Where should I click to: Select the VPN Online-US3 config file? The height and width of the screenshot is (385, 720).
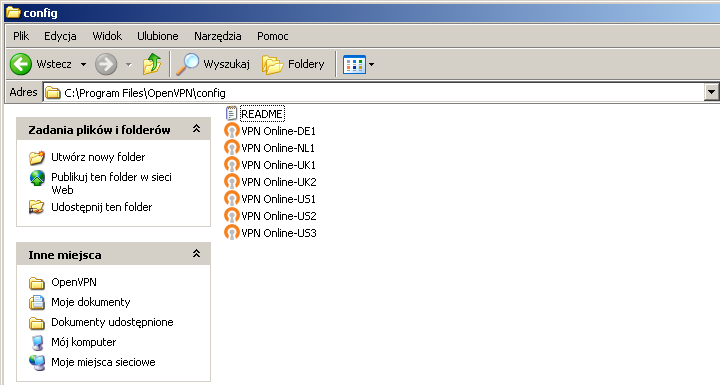[270, 233]
